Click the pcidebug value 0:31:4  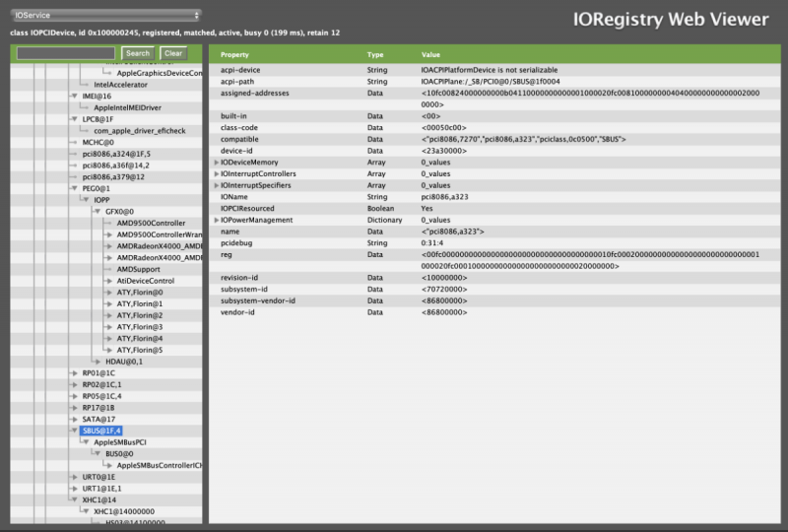click(432, 243)
